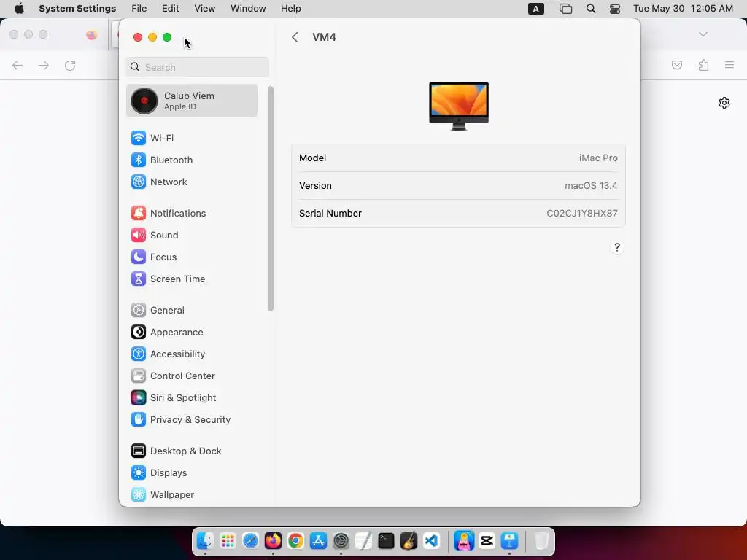Open the Window menu
The height and width of the screenshot is (560, 747).
click(x=248, y=9)
